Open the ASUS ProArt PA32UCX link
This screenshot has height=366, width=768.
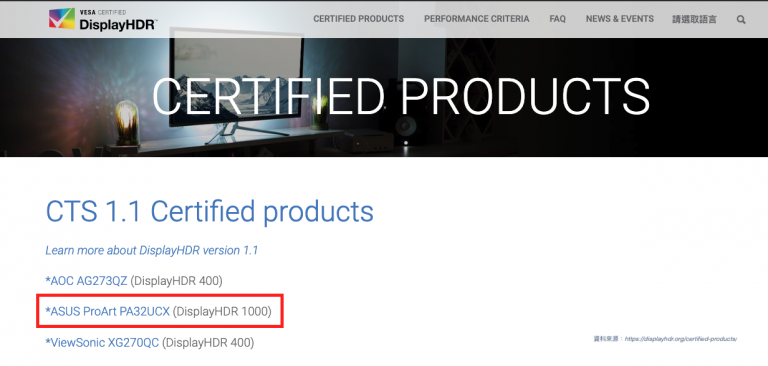[x=108, y=312]
